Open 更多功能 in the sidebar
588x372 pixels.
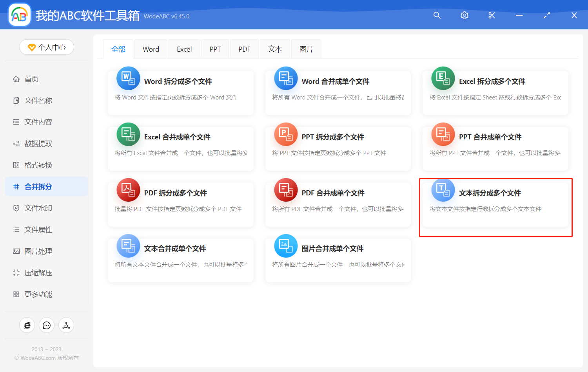click(x=38, y=294)
